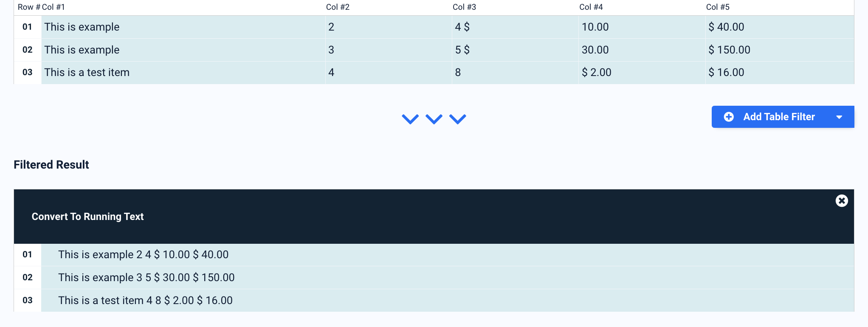Click the Convert To Running Text title
868x327 pixels.
point(87,217)
